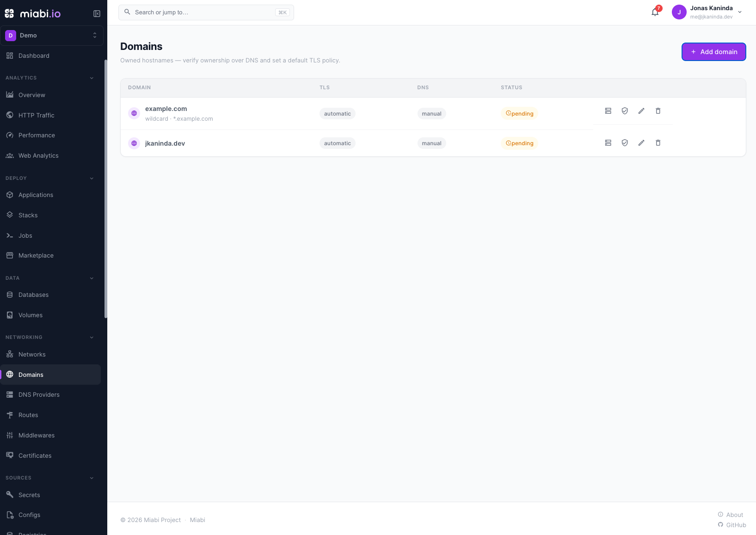The image size is (756, 535).
Task: Click the wildcard *.example.com subtitle
Action: point(179,119)
